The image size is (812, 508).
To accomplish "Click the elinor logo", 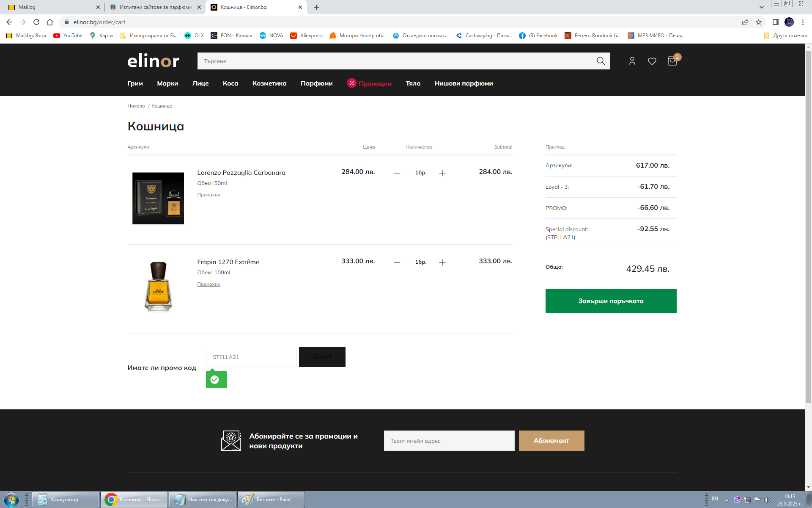I will (153, 61).
